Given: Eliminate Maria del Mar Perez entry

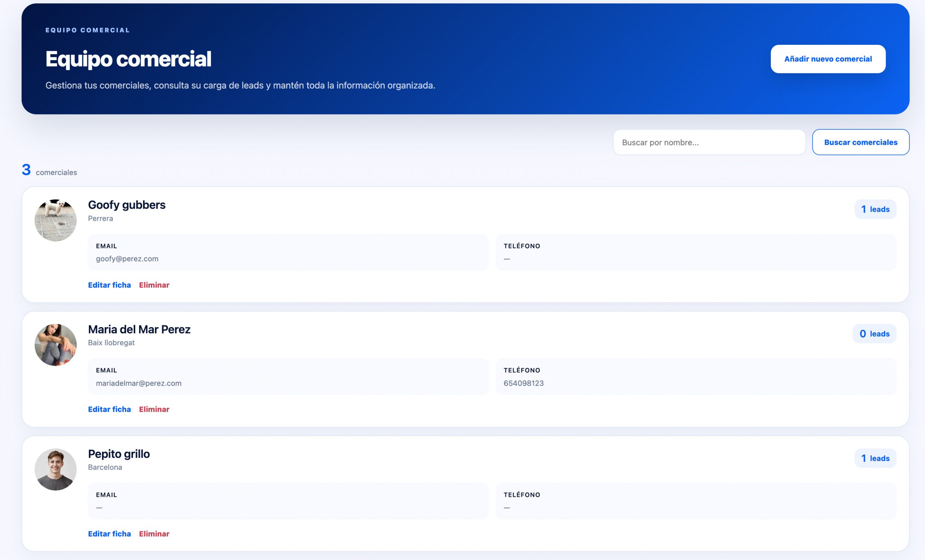Looking at the screenshot, I should coord(154,409).
